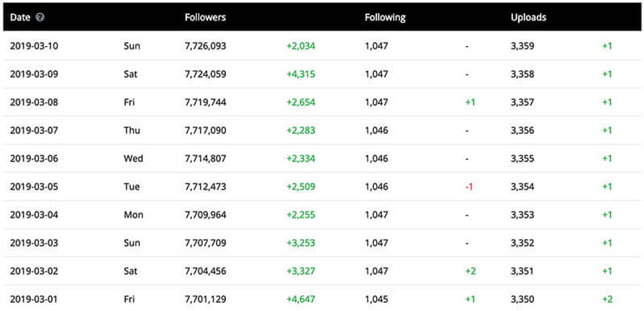Image resolution: width=644 pixels, height=311 pixels.
Task: Click the +2 uploads change value
Action: point(607,300)
